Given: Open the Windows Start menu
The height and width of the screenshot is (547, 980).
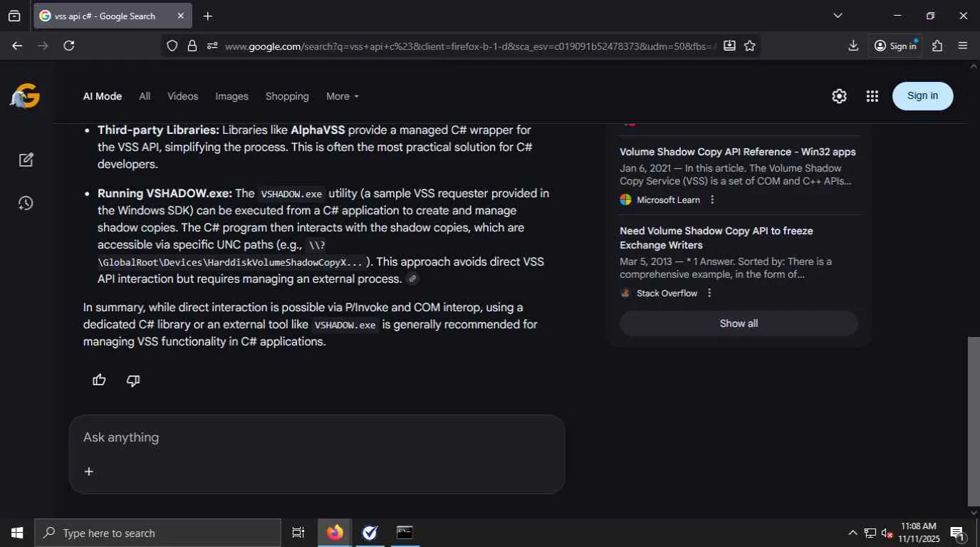Looking at the screenshot, I should pyautogui.click(x=17, y=533).
